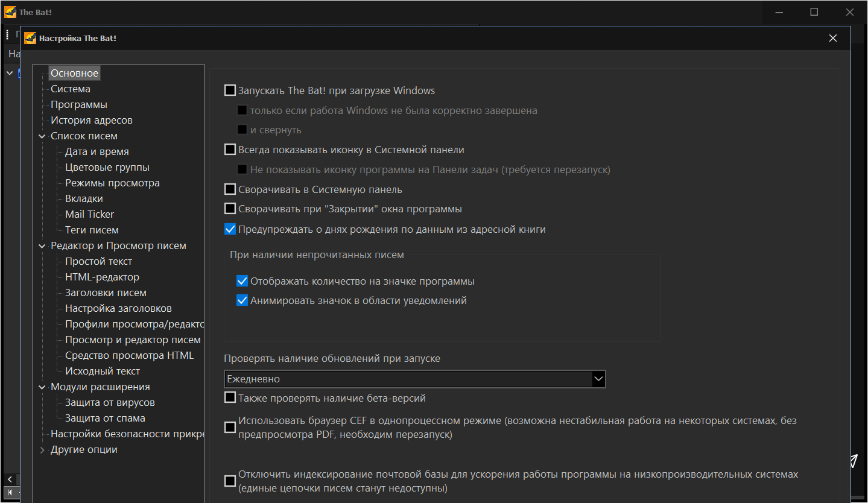
Task: Select Просмотр и редактор писем
Action: [x=133, y=340]
